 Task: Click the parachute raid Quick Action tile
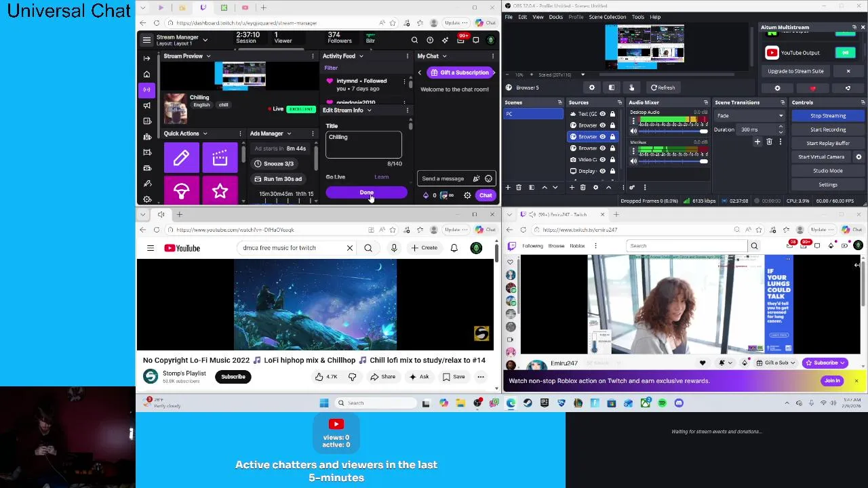pos(181,191)
